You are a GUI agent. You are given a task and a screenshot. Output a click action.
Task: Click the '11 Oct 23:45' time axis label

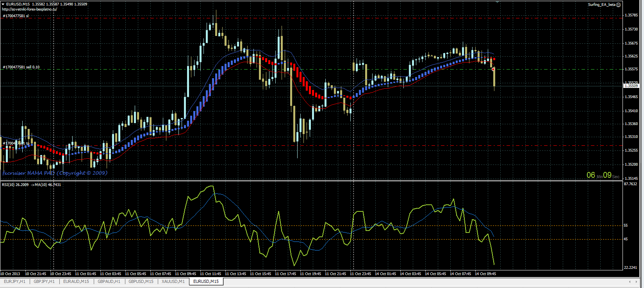click(360, 274)
